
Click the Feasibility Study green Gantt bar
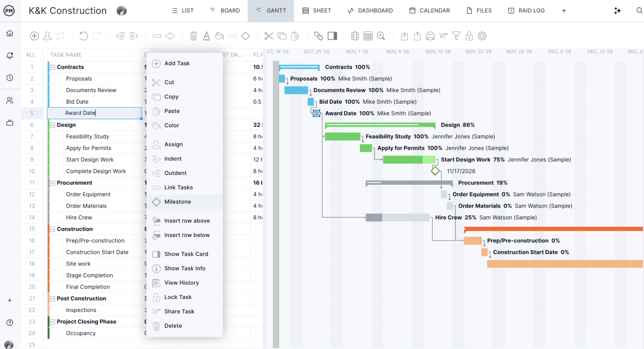coord(343,137)
